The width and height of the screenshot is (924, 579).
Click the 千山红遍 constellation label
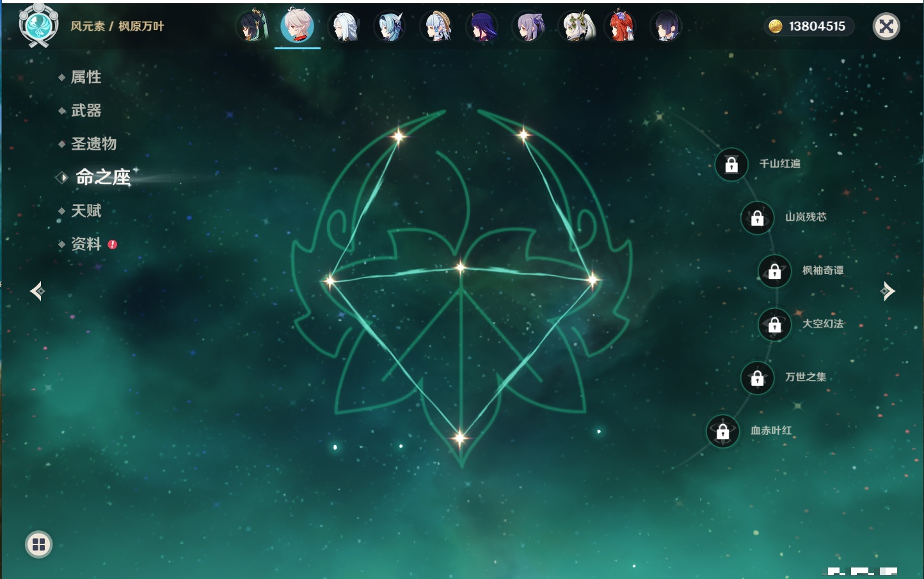pos(779,164)
